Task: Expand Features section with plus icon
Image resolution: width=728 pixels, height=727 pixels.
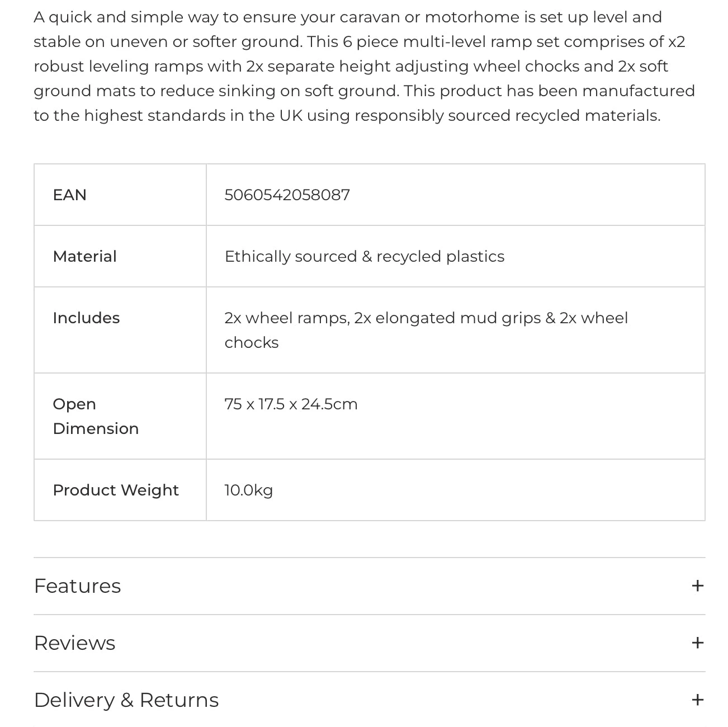Action: tap(697, 586)
